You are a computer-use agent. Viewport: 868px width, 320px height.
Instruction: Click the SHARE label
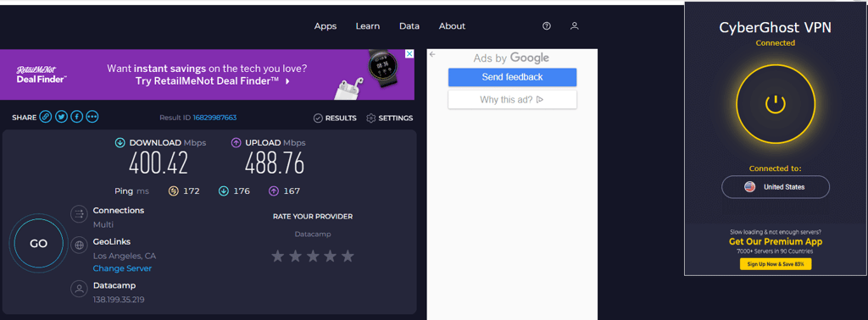click(24, 118)
